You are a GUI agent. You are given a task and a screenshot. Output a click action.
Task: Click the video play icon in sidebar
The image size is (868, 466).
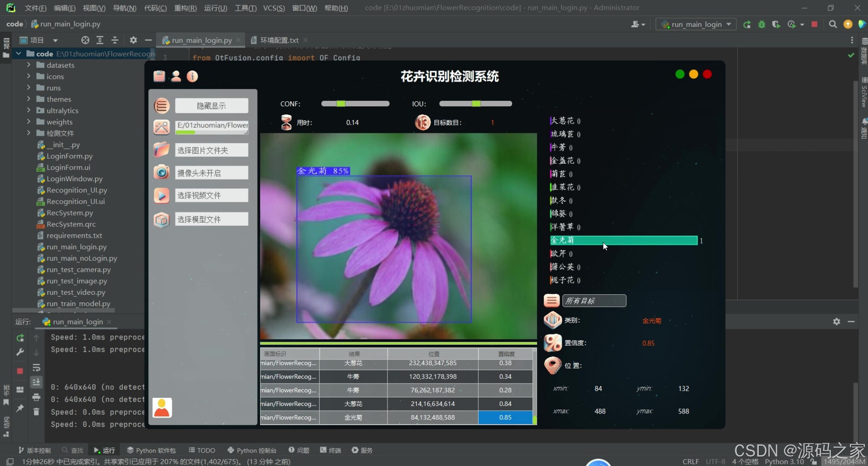[x=162, y=195]
